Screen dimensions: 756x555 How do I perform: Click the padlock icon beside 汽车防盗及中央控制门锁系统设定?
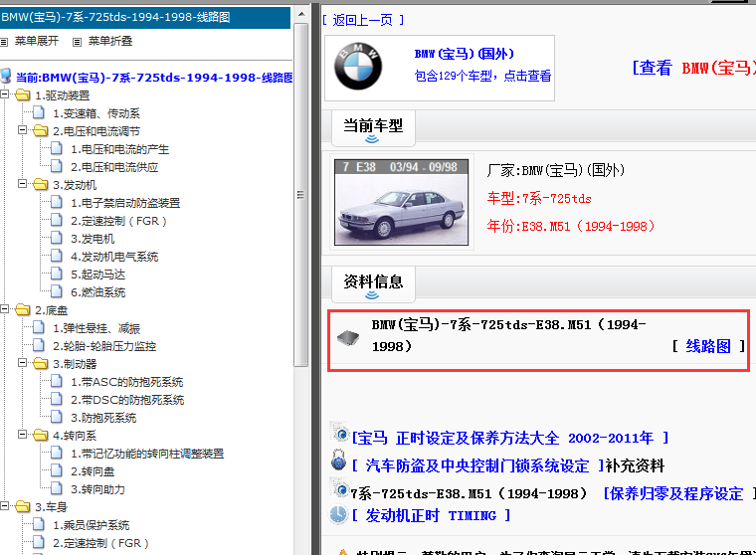(339, 460)
